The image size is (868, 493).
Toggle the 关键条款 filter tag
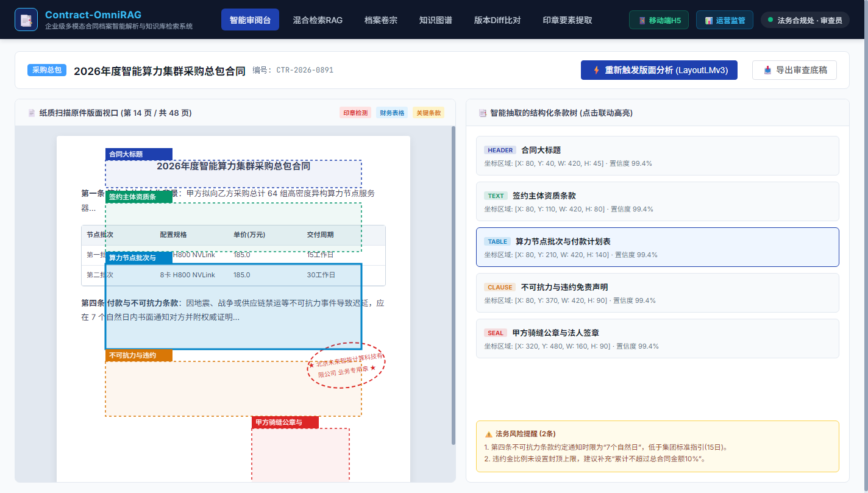coord(429,113)
